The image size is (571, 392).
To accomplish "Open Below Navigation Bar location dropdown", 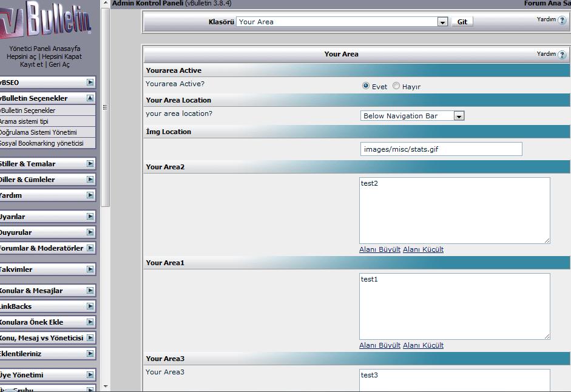I will tap(459, 116).
